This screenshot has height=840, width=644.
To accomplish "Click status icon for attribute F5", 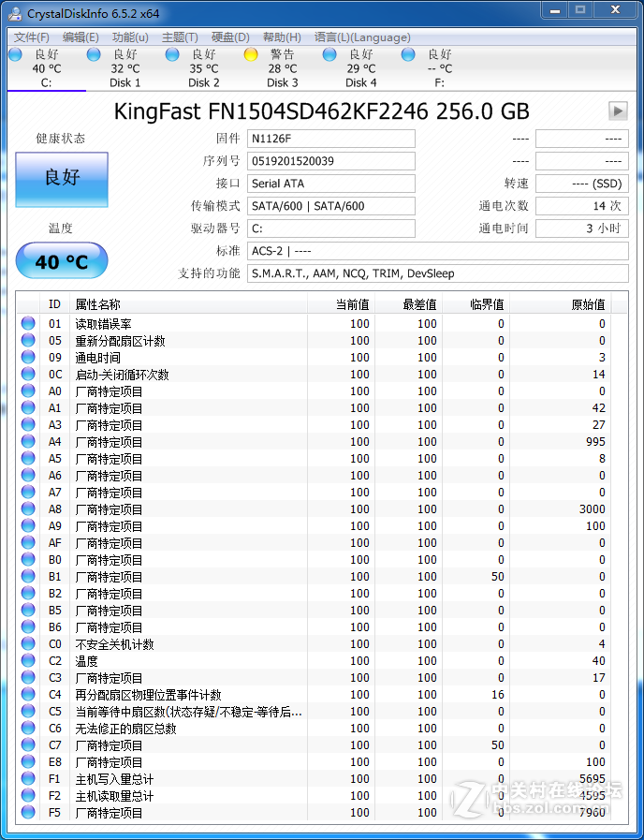I will click(28, 812).
